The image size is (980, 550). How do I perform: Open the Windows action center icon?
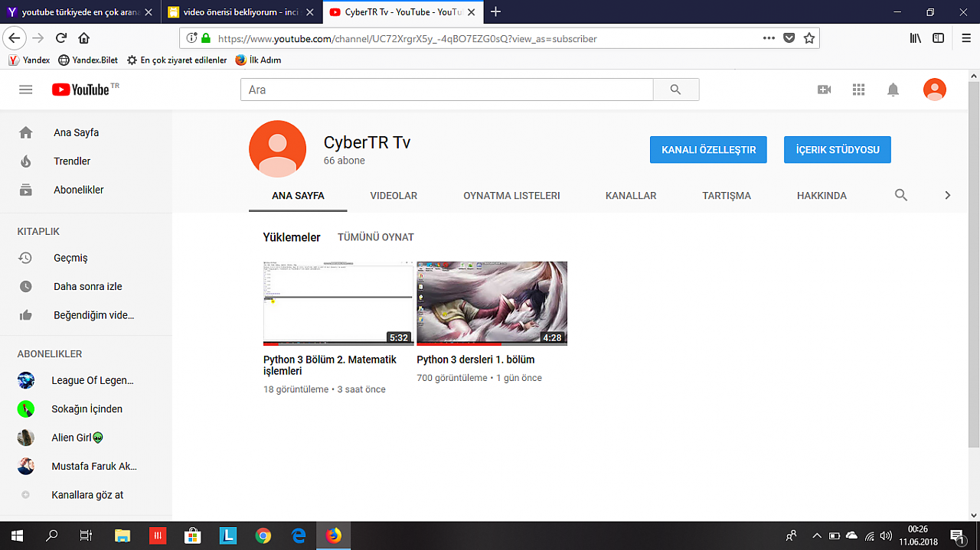pos(957,535)
